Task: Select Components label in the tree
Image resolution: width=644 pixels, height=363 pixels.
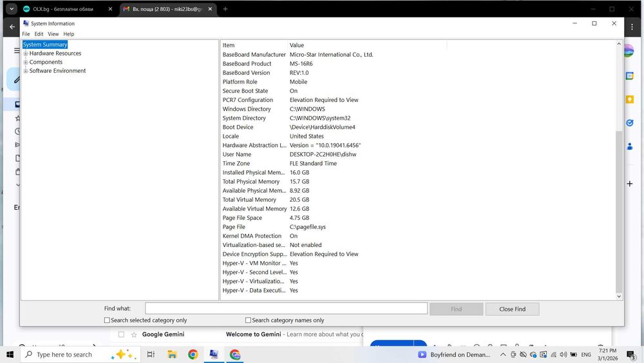Action: (46, 62)
